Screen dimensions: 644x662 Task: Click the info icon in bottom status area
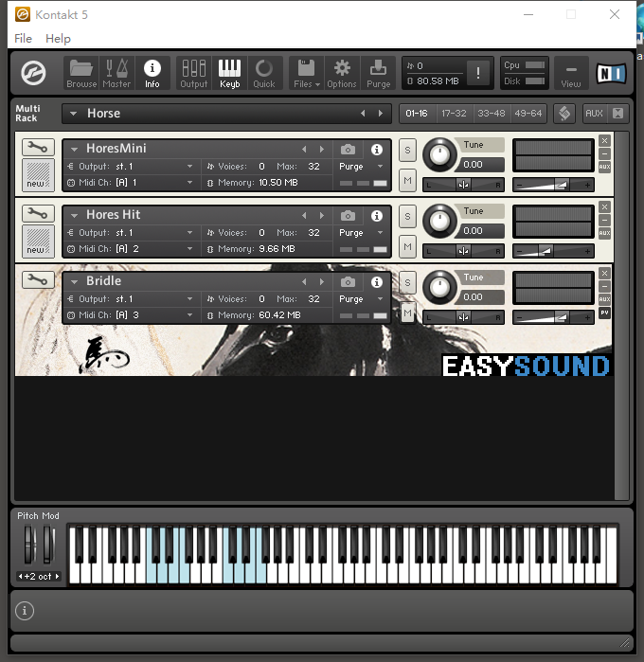25,611
